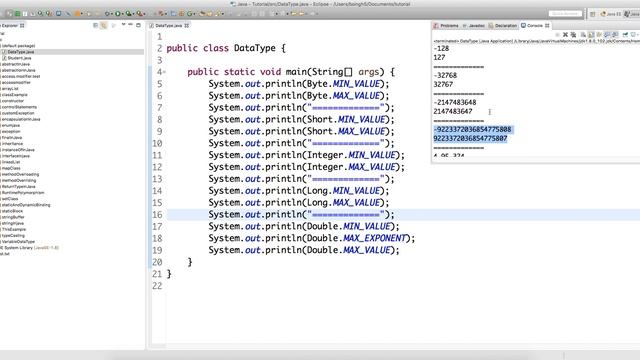The height and width of the screenshot is (360, 640).
Task: Click the New Java Class green C icon
Action: click(x=189, y=13)
